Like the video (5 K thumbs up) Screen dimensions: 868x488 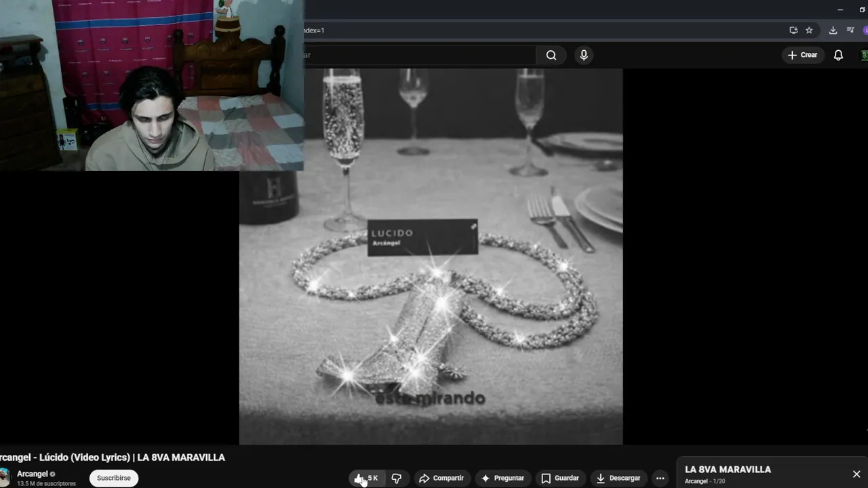pos(366,478)
